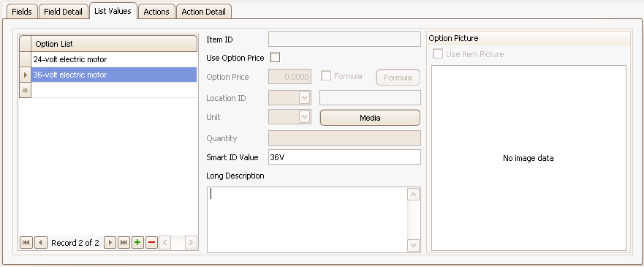The width and height of the screenshot is (644, 267).
Task: Enable the Use Option Price checkbox
Action: [x=275, y=58]
